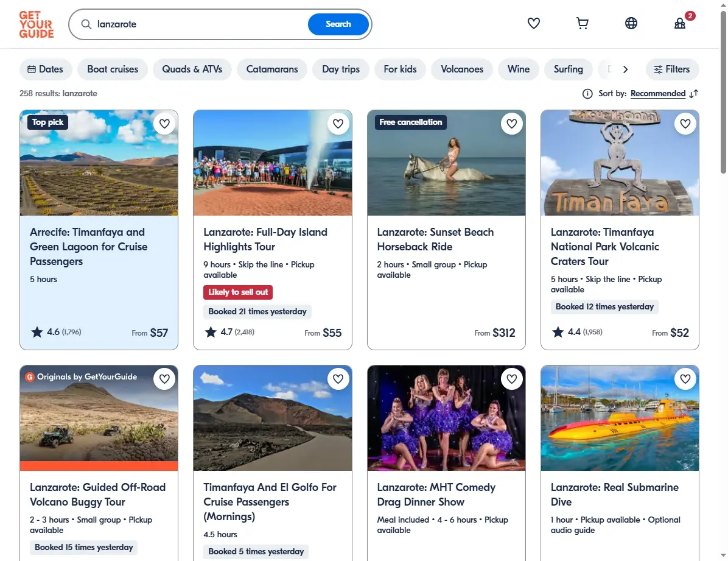Click the GetYourGuide logo
Image resolution: width=728 pixels, height=561 pixels.
click(x=36, y=24)
